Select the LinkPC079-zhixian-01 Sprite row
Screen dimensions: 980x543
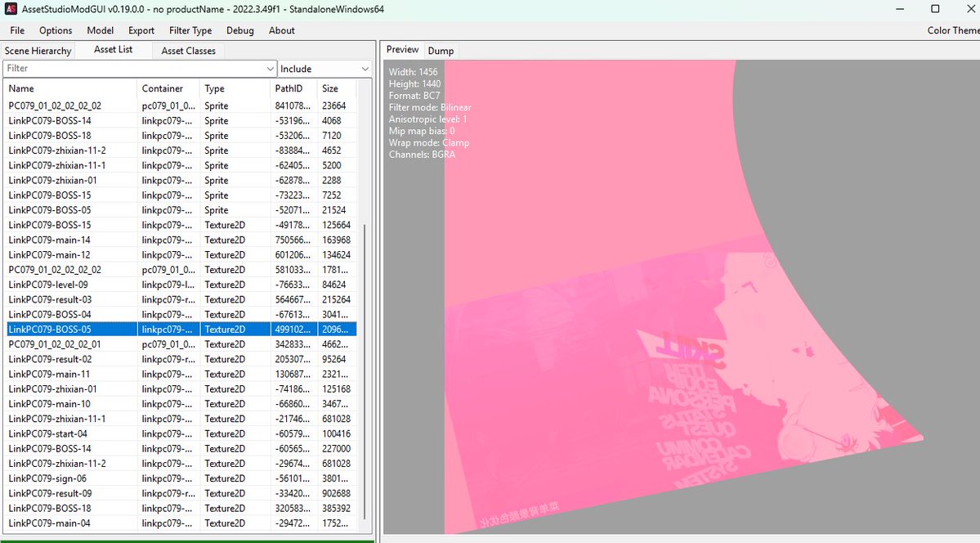181,180
